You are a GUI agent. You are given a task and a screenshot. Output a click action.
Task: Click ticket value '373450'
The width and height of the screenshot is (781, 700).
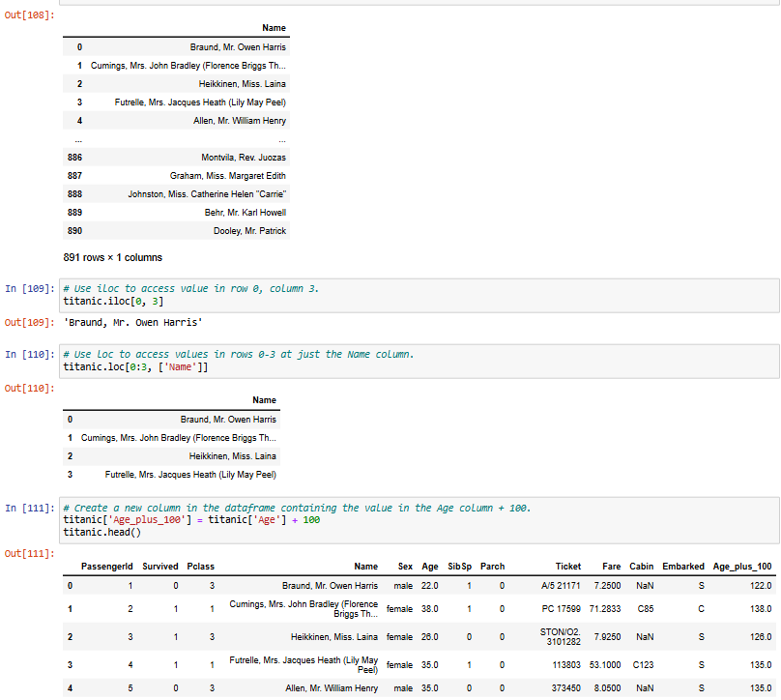[565, 688]
